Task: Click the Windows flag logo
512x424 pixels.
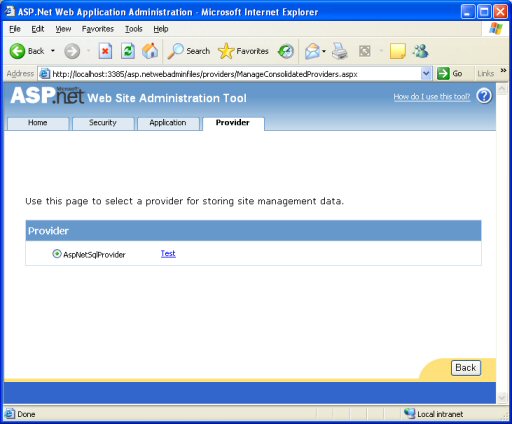Action: (496, 29)
